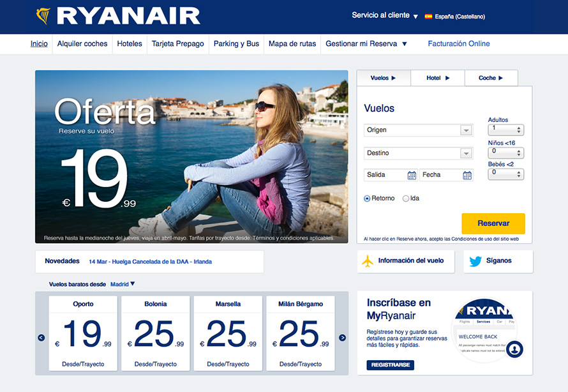Switch to the Hotel tab
The image size is (568, 392).
(x=438, y=78)
